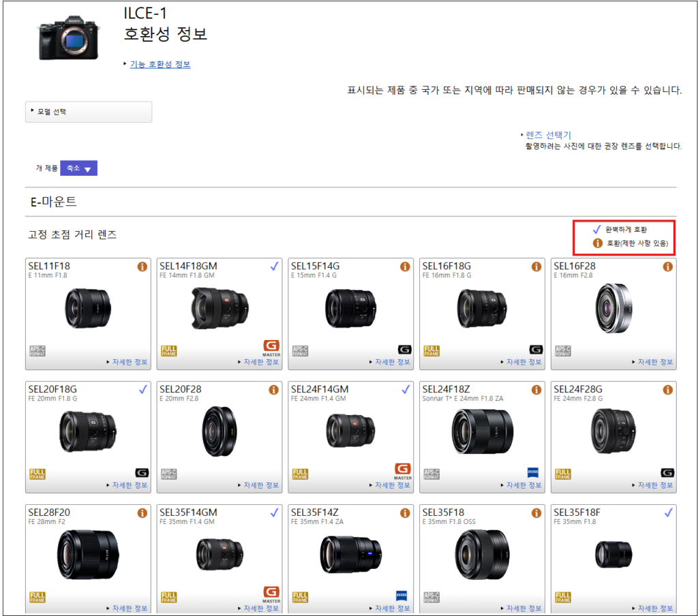Viewport: 698px width, 616px height.
Task: Click the 호환(제한 사항 있음) legend entry
Action: tap(631, 243)
